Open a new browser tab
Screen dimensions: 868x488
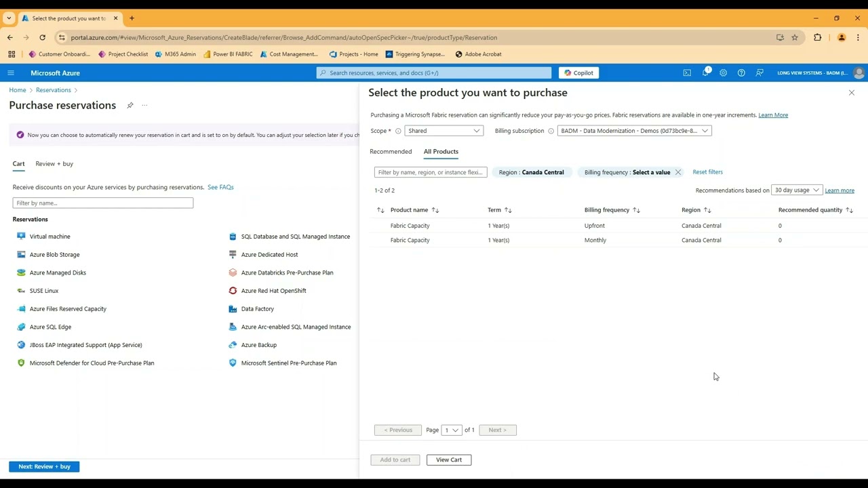132,18
